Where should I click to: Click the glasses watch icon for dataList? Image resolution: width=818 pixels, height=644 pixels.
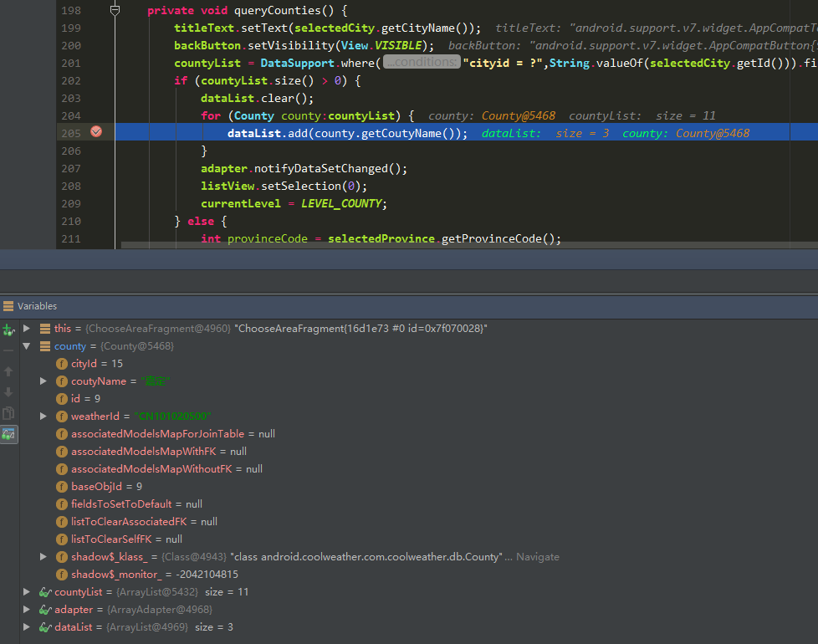45,626
